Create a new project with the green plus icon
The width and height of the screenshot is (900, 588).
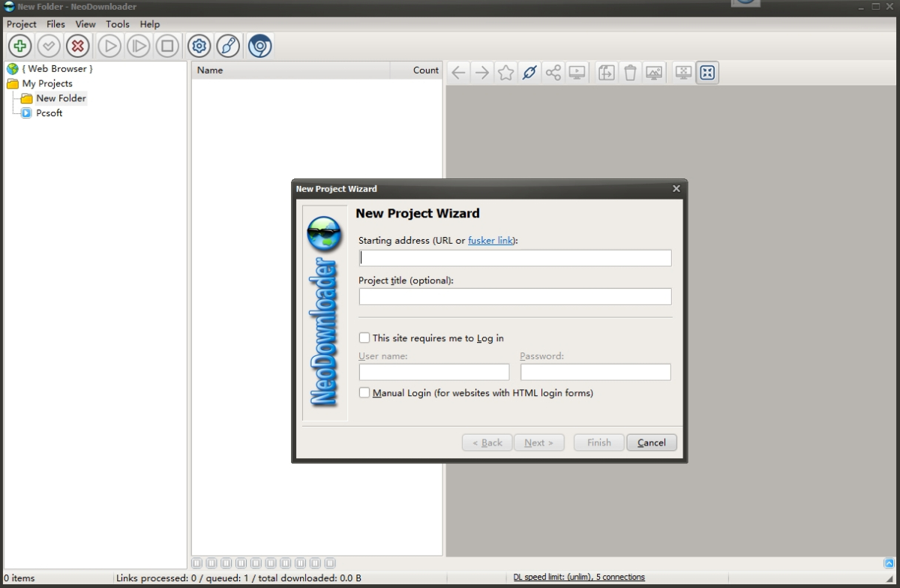click(x=19, y=46)
